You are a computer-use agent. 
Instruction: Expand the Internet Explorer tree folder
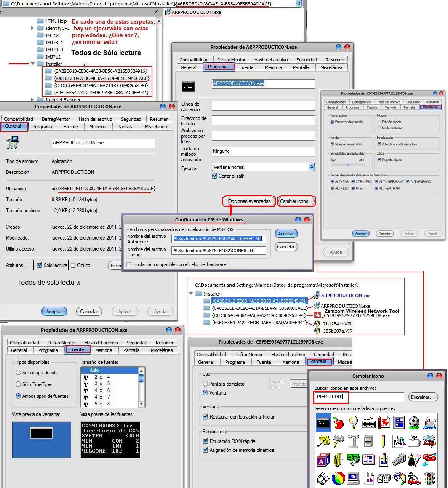(x=32, y=100)
